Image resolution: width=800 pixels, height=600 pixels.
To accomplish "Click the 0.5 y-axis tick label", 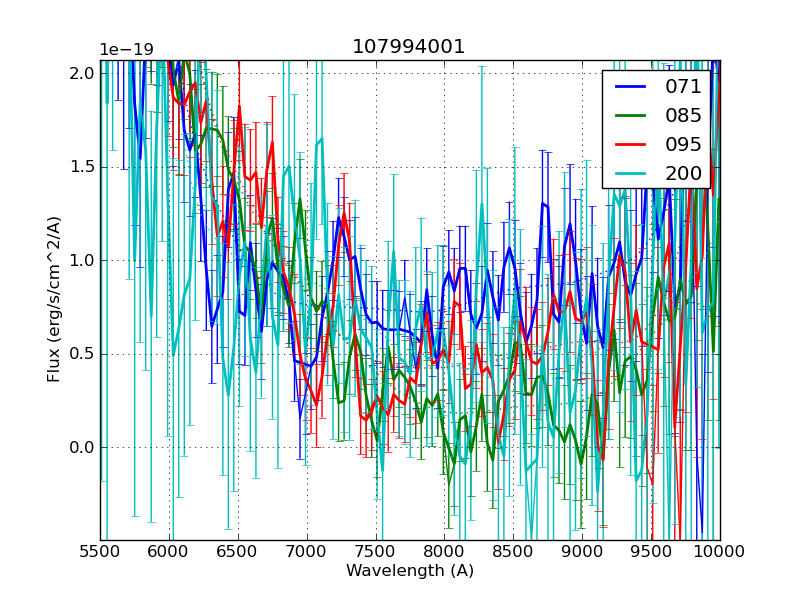I will 83,354.
